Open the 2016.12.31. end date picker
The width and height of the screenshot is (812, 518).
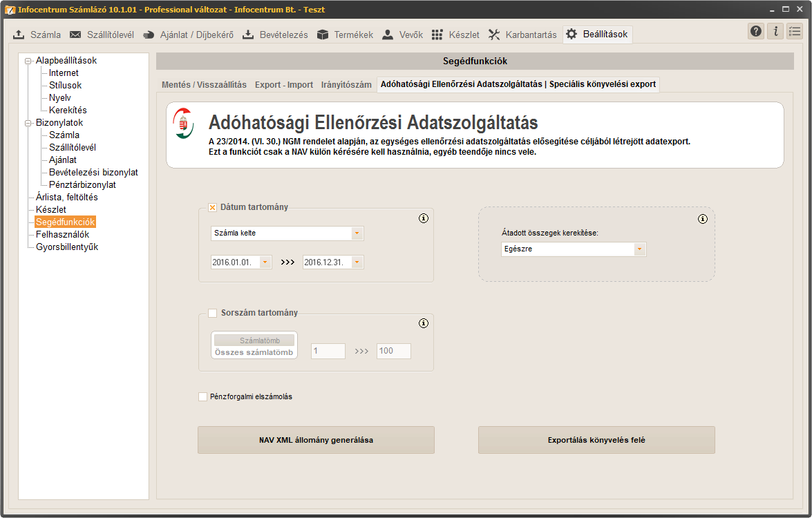coord(357,262)
